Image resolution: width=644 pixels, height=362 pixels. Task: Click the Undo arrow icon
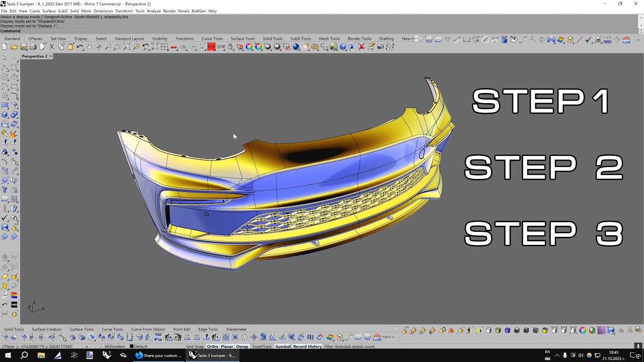tap(80, 47)
